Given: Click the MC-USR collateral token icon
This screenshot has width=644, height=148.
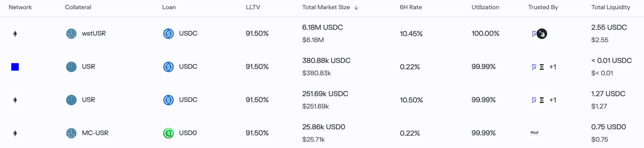Looking at the screenshot, I should point(71,133).
